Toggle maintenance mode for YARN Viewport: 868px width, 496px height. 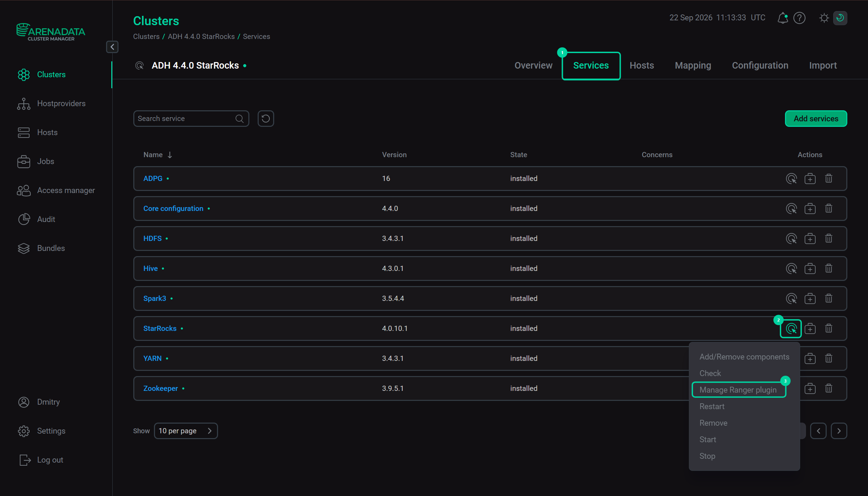coord(810,358)
